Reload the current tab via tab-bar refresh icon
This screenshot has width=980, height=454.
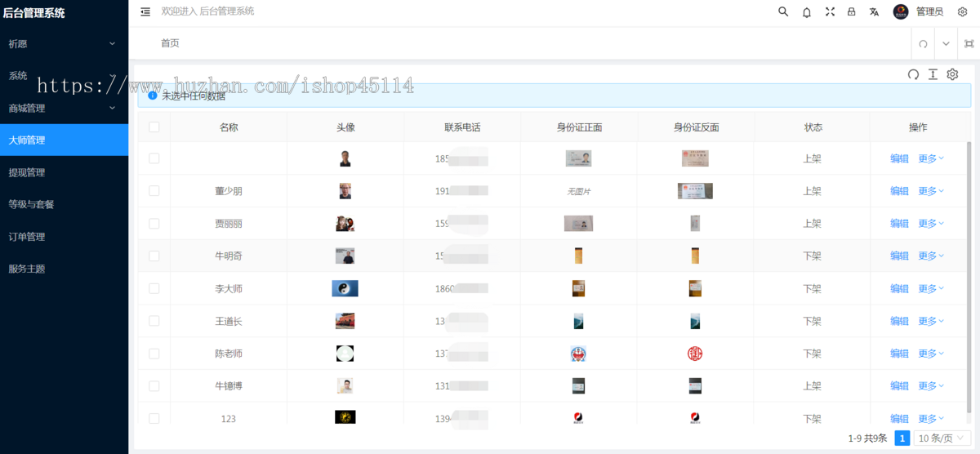(924, 43)
